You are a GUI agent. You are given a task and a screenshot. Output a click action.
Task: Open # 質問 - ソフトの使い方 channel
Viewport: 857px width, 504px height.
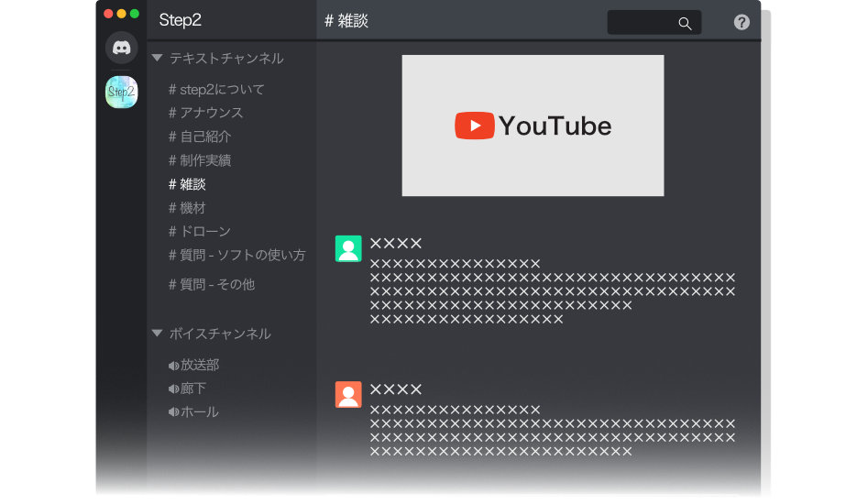tap(236, 256)
